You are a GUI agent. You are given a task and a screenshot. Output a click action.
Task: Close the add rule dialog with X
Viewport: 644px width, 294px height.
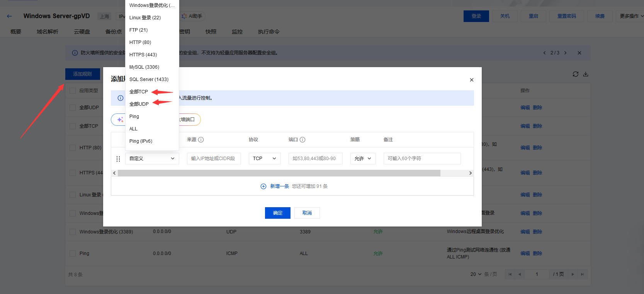click(471, 80)
